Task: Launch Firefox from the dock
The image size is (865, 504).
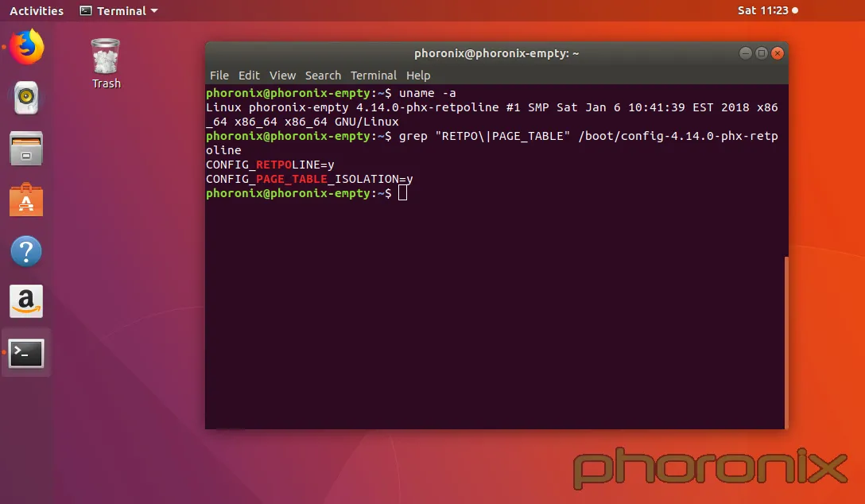Action: [26, 46]
